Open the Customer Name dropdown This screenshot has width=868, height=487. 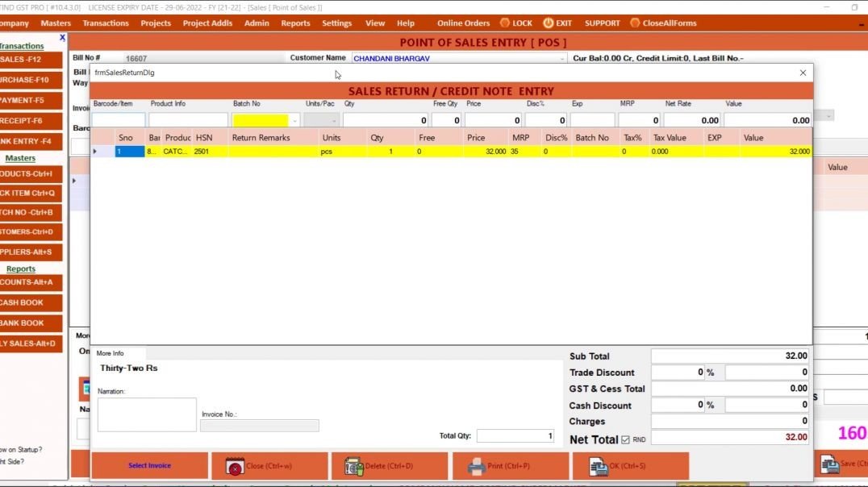coord(563,57)
